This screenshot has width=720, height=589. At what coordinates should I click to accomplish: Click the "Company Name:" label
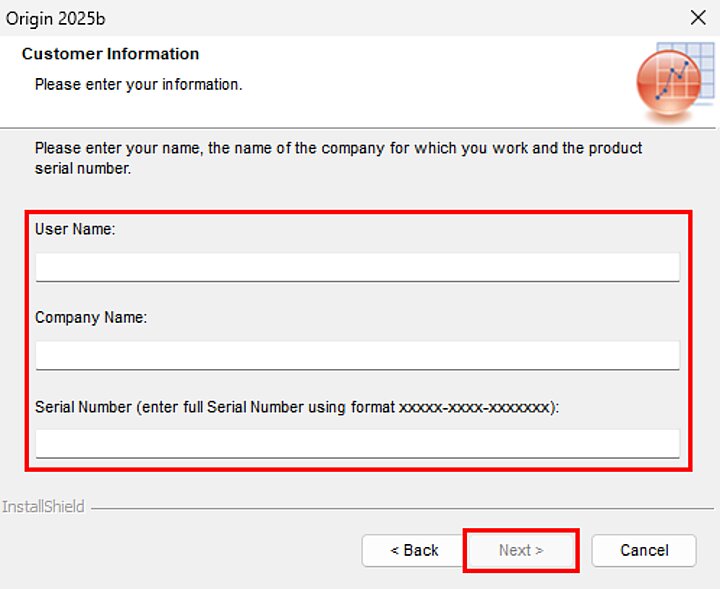91,317
